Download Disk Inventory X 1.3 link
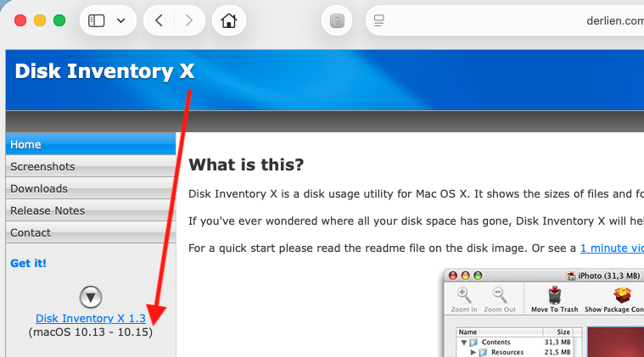The width and height of the screenshot is (644, 357). pyautogui.click(x=91, y=319)
